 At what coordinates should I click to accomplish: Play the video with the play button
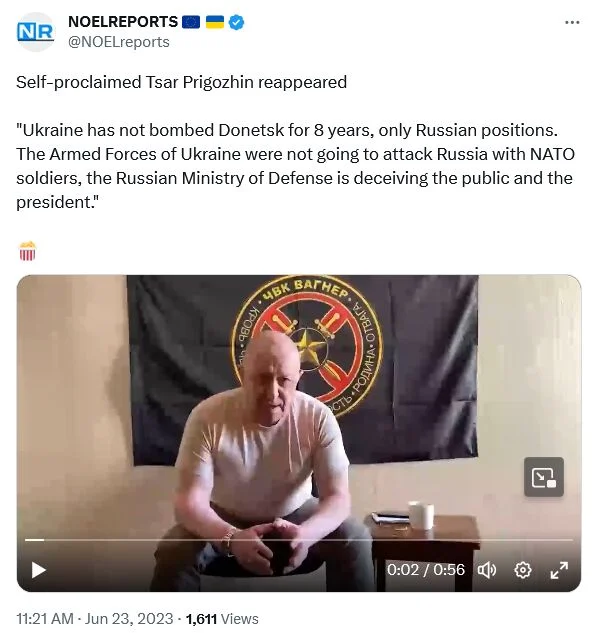point(39,570)
